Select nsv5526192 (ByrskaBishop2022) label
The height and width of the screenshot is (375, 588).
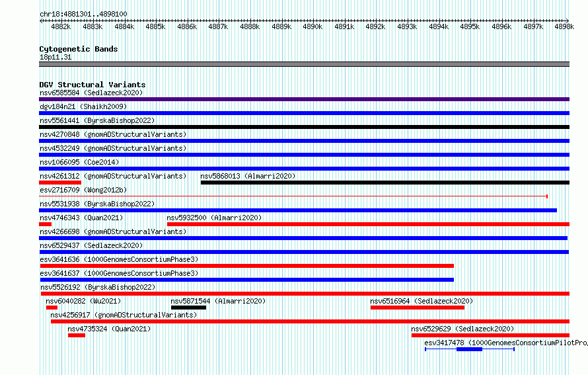point(98,287)
